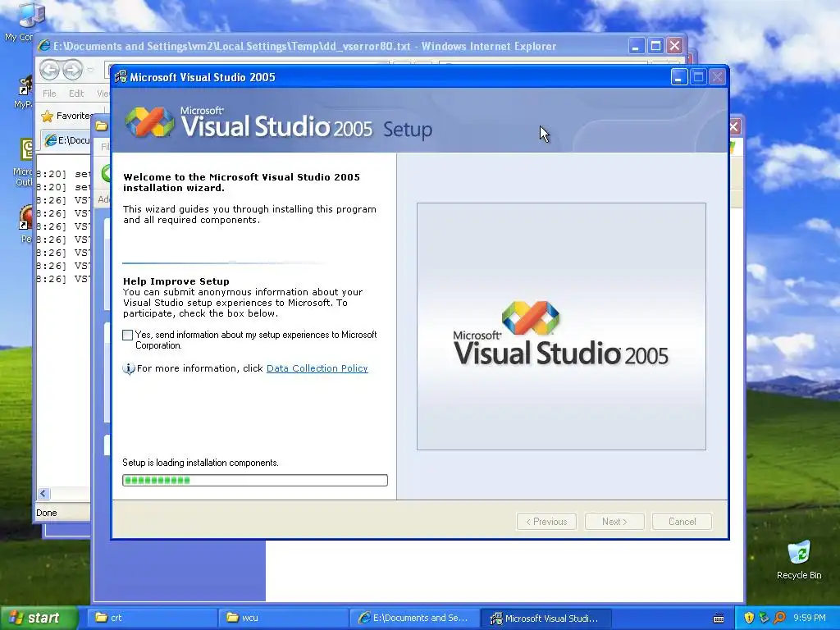Click the security shield tray icon
The image size is (840, 630).
(748, 619)
